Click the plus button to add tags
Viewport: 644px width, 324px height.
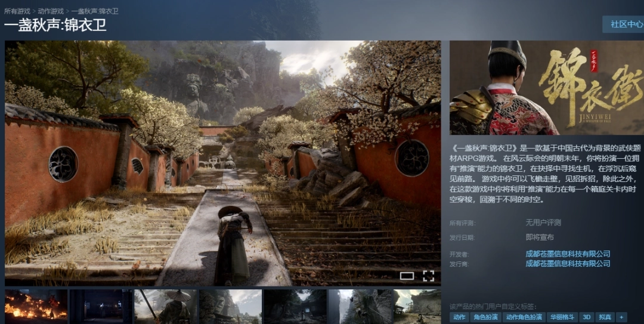pyautogui.click(x=621, y=317)
